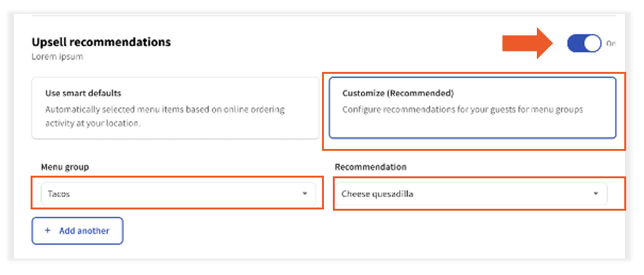Click the "Menu group" field label
This screenshot has height=275, width=644.
coord(65,167)
